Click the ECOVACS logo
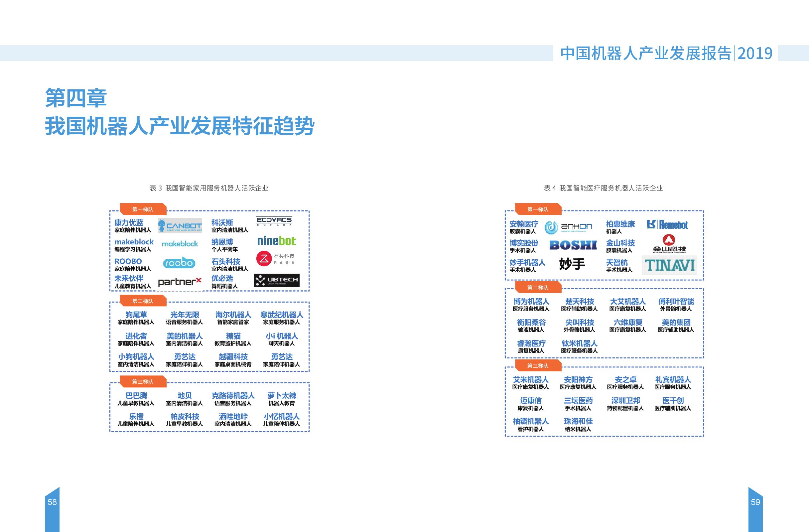 click(274, 221)
